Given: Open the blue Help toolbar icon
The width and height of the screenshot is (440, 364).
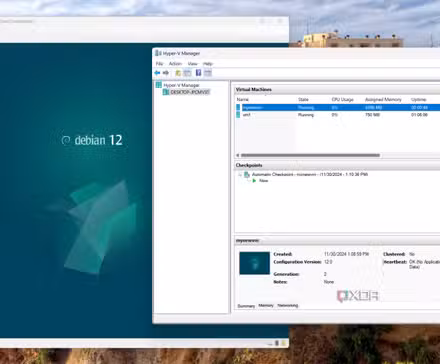Looking at the screenshot, I should coord(198,73).
